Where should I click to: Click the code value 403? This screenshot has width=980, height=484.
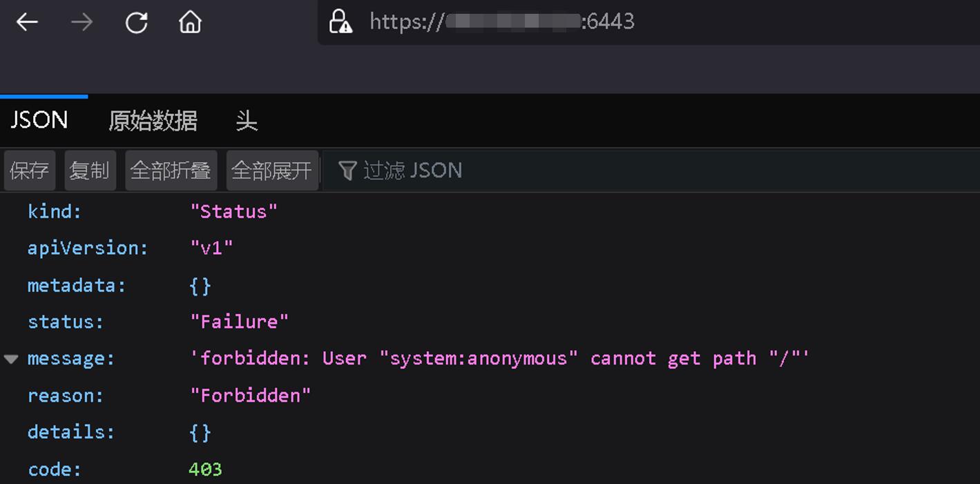tap(205, 470)
